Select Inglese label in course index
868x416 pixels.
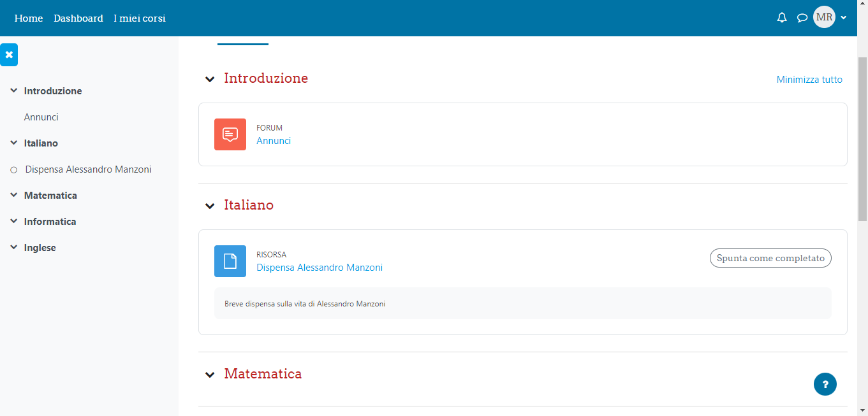[40, 248]
